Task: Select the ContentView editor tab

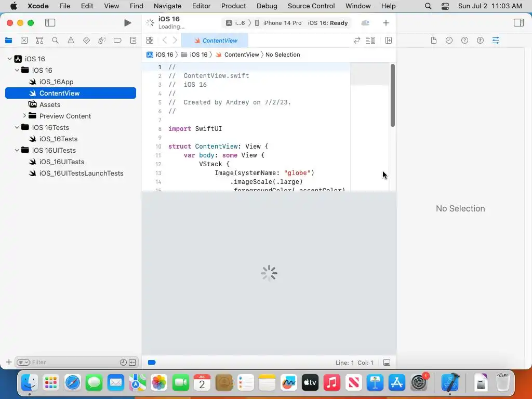Action: point(215,41)
